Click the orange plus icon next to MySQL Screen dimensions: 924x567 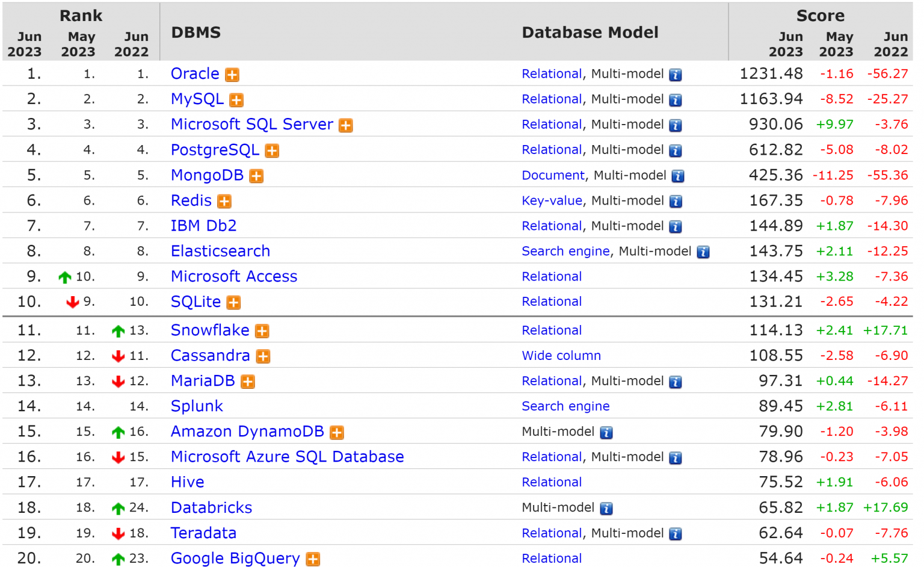point(236,100)
